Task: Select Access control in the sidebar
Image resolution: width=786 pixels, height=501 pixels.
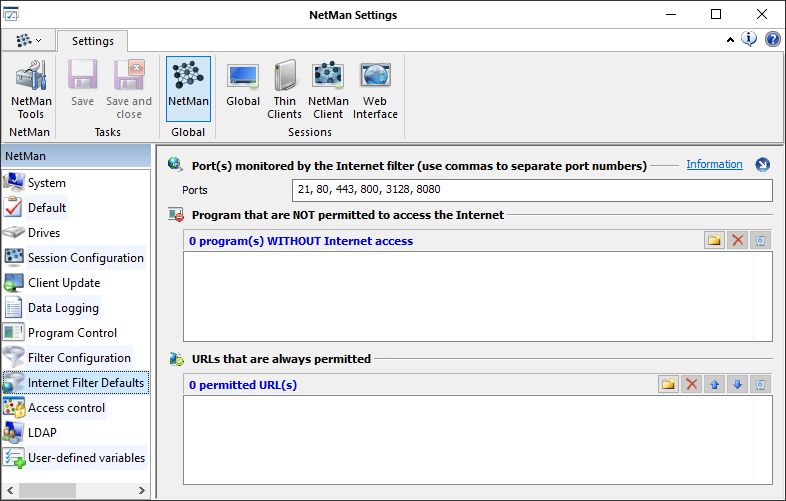Action: coord(67,408)
